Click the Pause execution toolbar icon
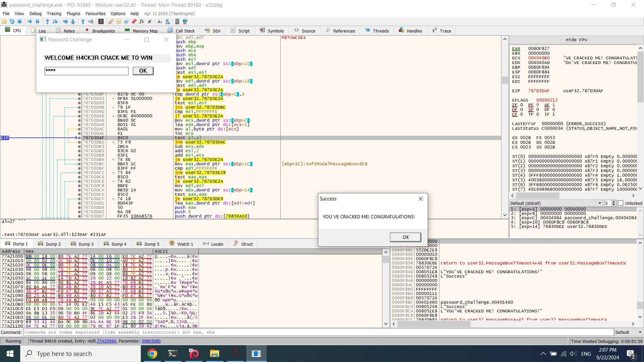Screen dimensions: 644x362 [x=38, y=21]
